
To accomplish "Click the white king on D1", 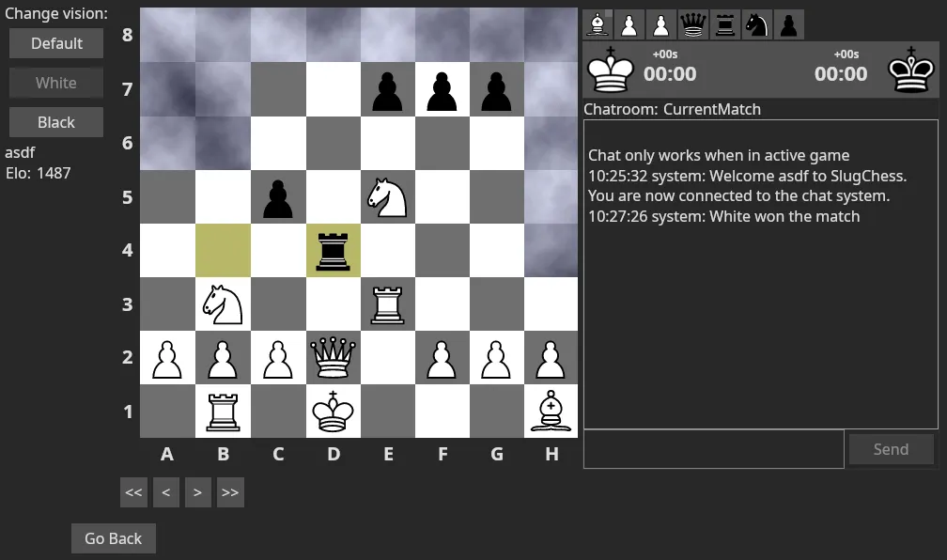I will coord(333,412).
